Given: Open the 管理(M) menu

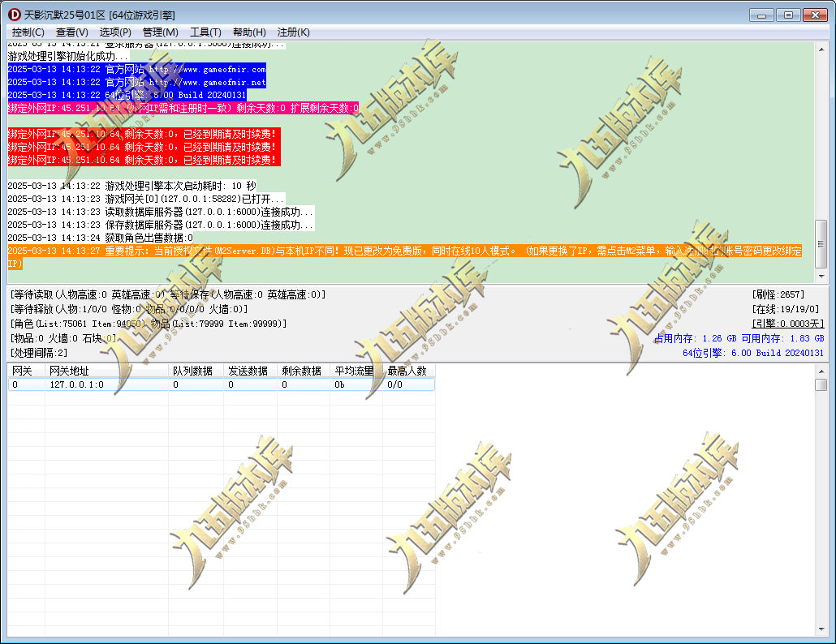Looking at the screenshot, I should point(161,32).
